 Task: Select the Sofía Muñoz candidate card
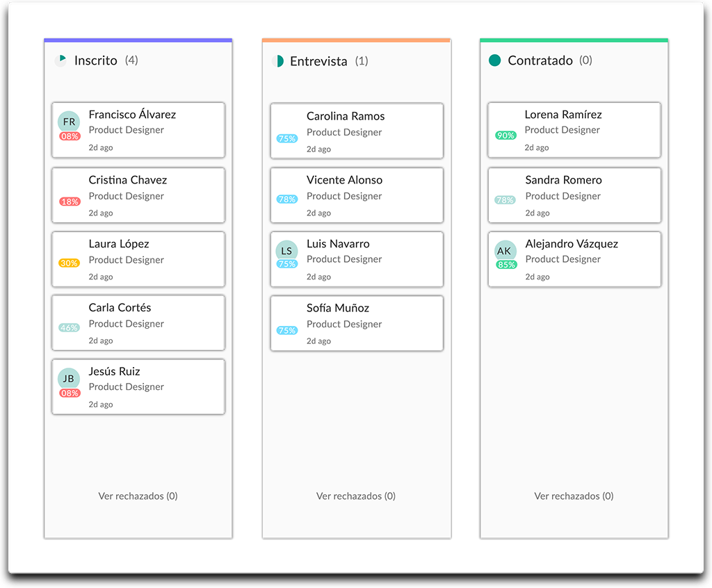point(356,324)
